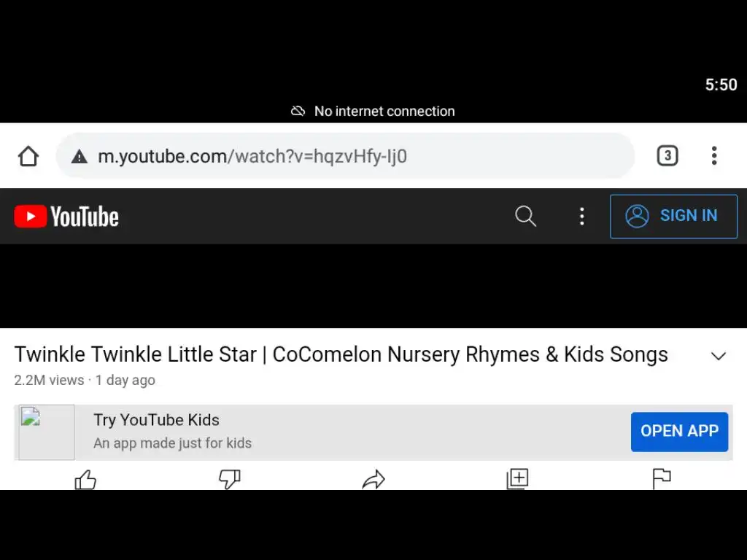Tap the Try YouTube Kids promo text

pyautogui.click(x=156, y=420)
